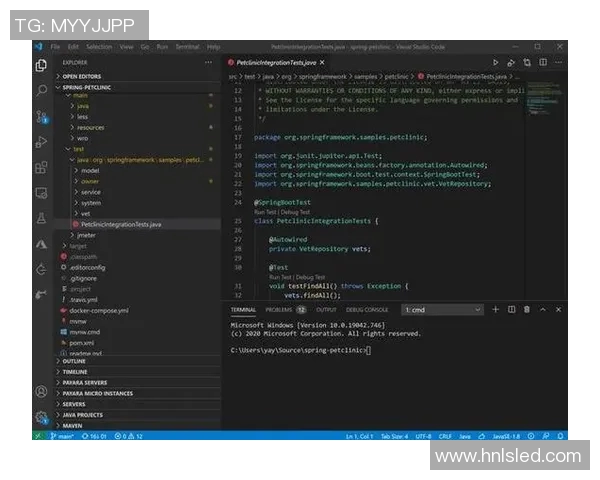Open the Source Control view
The image size is (600, 480).
tap(41, 117)
